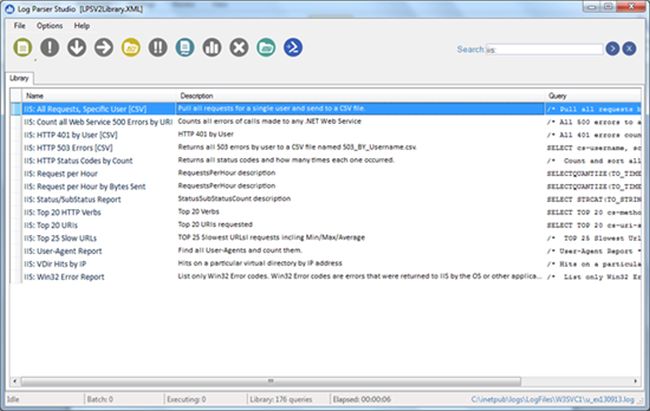Click the 'Batch: 0' status entry

click(100, 399)
